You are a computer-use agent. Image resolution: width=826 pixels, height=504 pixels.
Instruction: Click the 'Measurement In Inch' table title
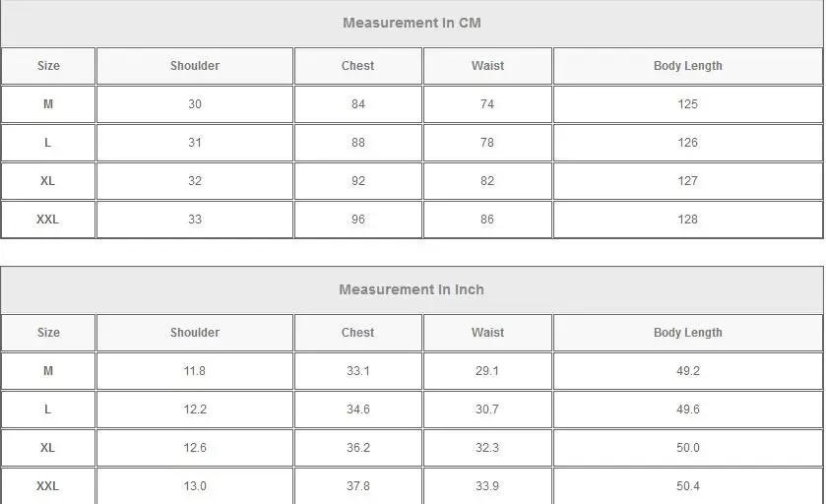(x=412, y=289)
